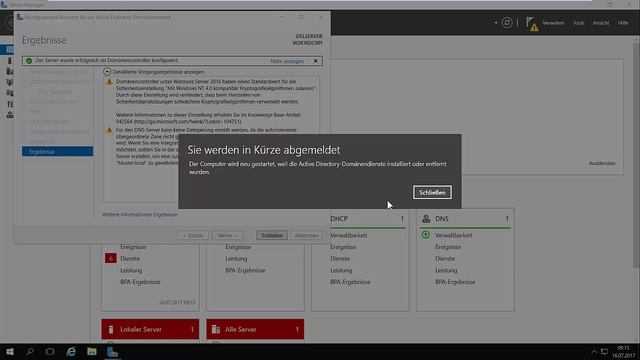640x360 pixels.
Task: Click the Server Manager refresh icon
Action: pos(507,22)
